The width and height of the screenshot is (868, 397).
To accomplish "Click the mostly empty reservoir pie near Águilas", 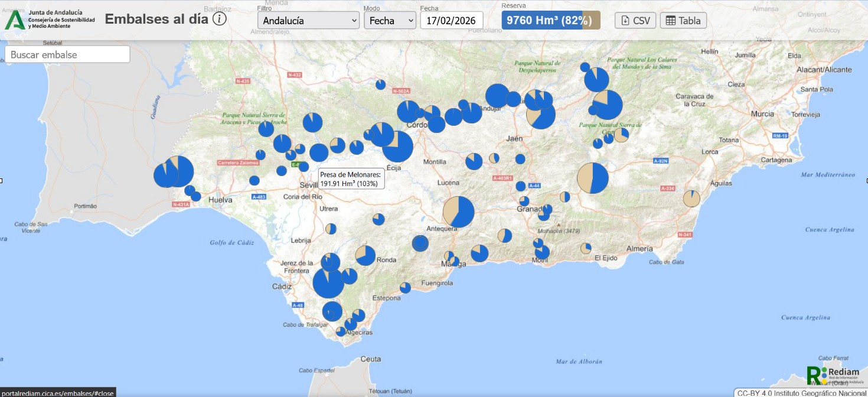I will coord(691,198).
